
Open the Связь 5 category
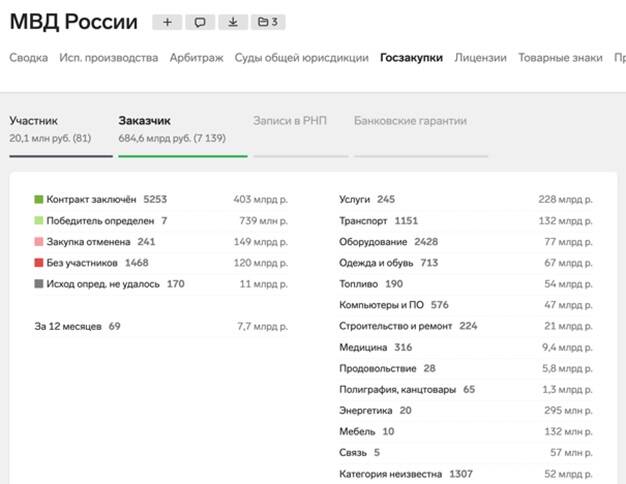click(x=466, y=453)
